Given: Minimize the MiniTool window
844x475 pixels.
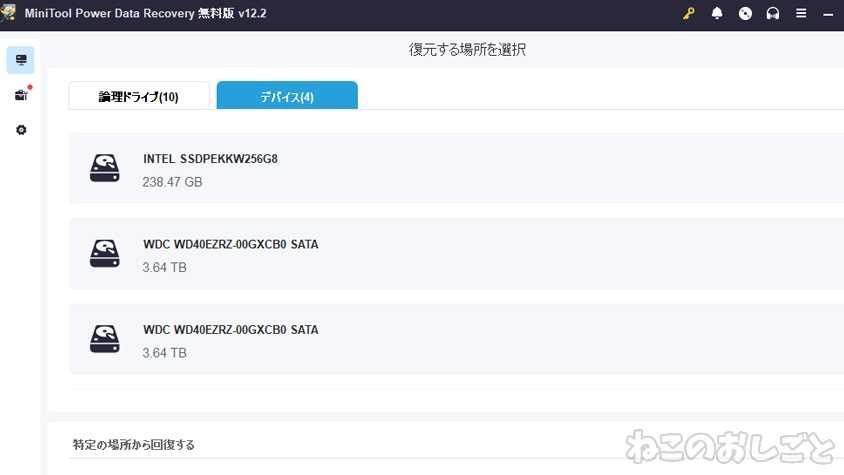Looking at the screenshot, I should 828,15.
